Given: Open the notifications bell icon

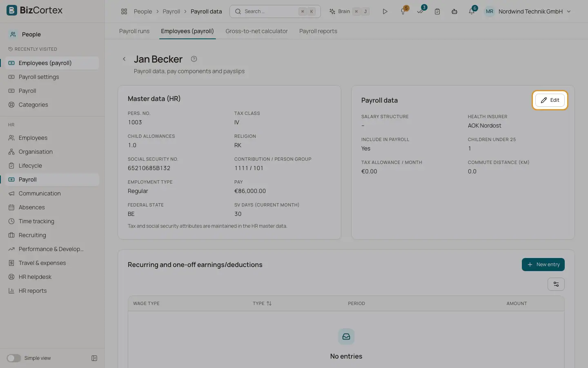Looking at the screenshot, I should (472, 11).
